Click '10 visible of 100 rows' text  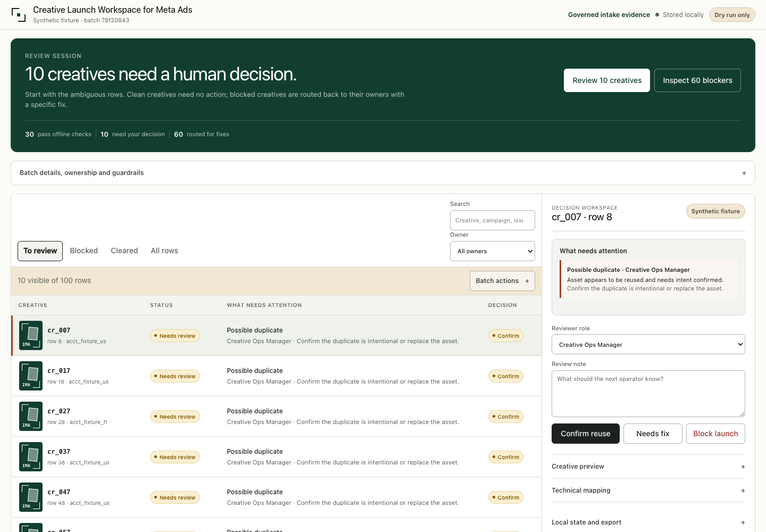click(54, 280)
